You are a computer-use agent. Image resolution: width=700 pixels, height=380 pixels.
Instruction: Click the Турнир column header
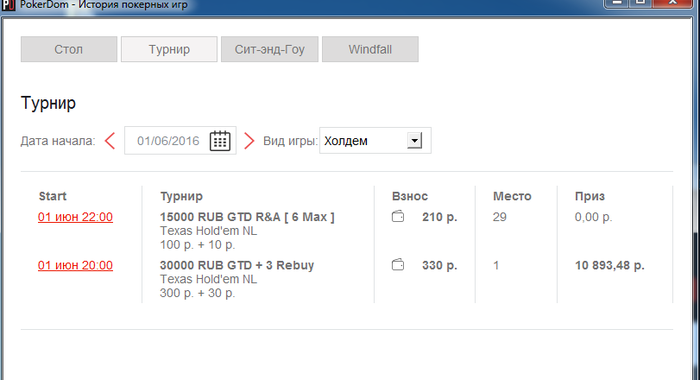181,196
